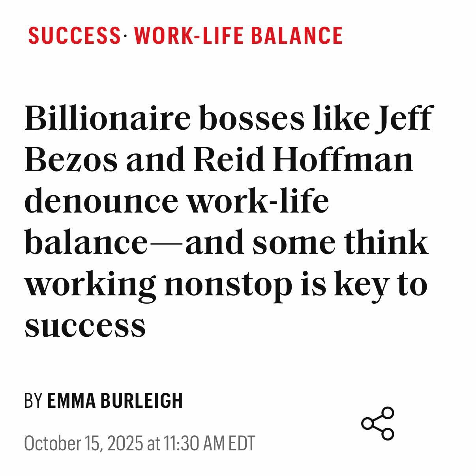476x476 pixels.
Task: Click the word "balance" in the headline
Action: click(x=86, y=242)
